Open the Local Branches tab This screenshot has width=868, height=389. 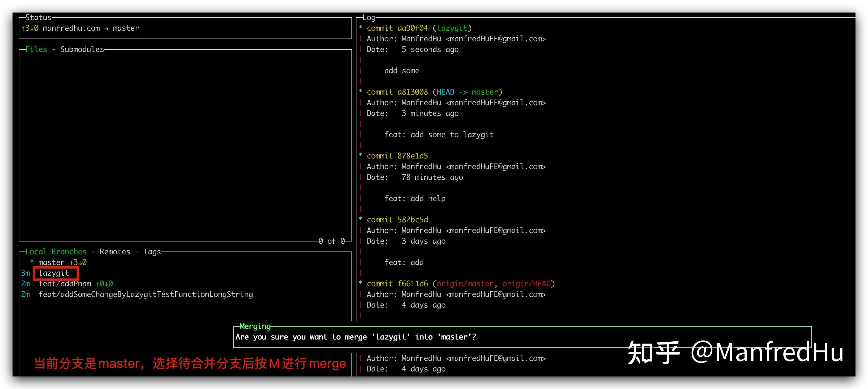coord(56,252)
